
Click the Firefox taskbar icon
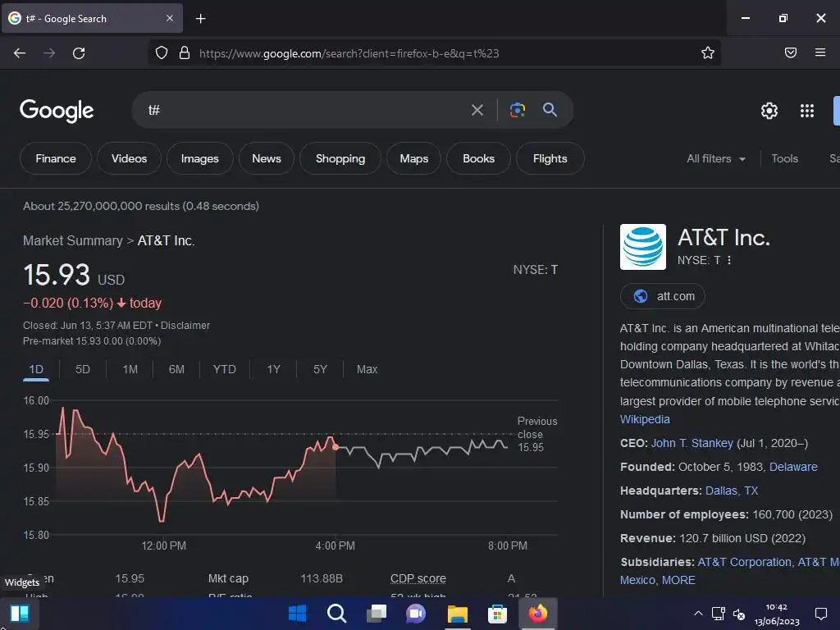[x=538, y=614]
